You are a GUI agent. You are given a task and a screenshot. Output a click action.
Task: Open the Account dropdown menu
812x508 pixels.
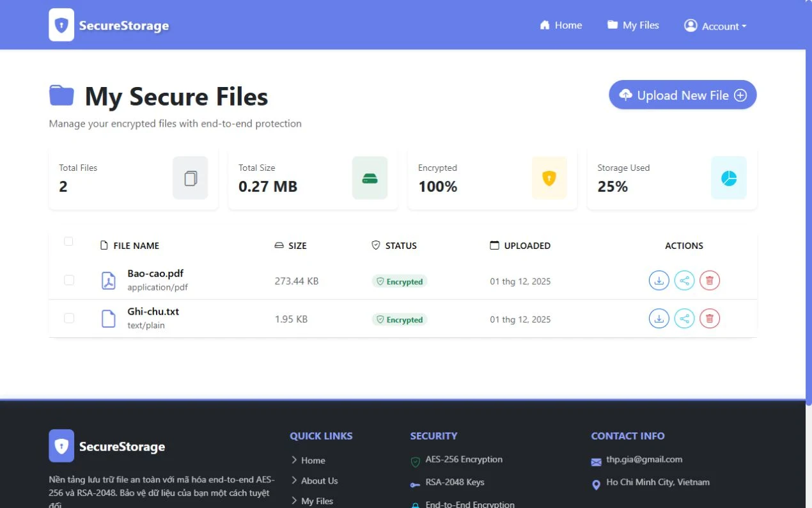coord(715,26)
